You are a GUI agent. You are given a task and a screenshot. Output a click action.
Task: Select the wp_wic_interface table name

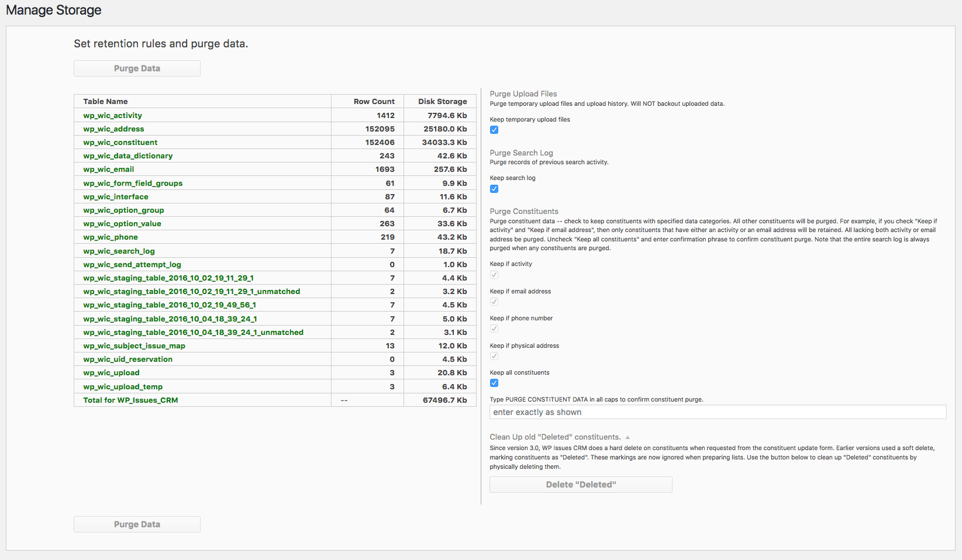point(116,197)
